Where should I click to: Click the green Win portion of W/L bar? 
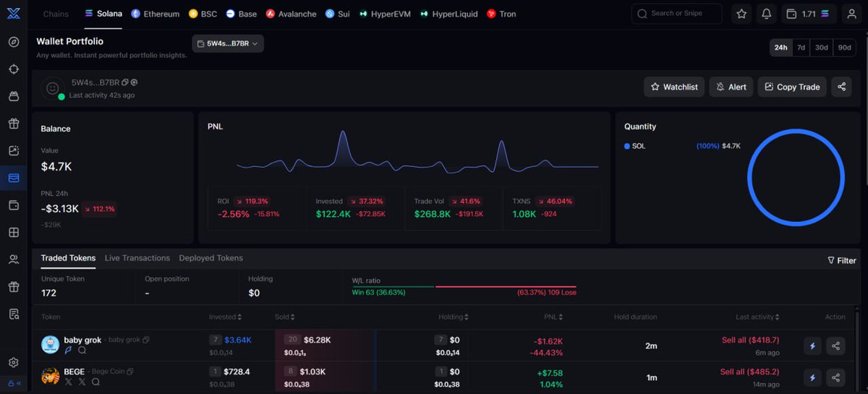click(x=392, y=286)
